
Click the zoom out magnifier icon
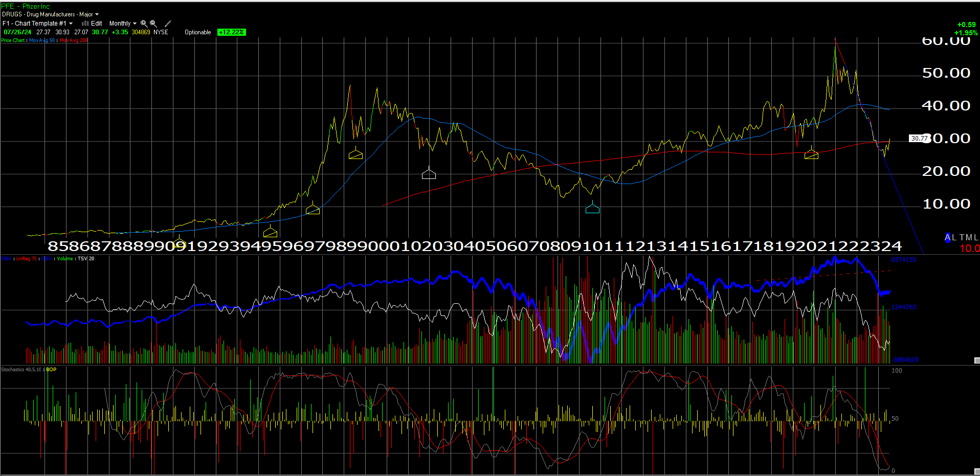click(153, 24)
